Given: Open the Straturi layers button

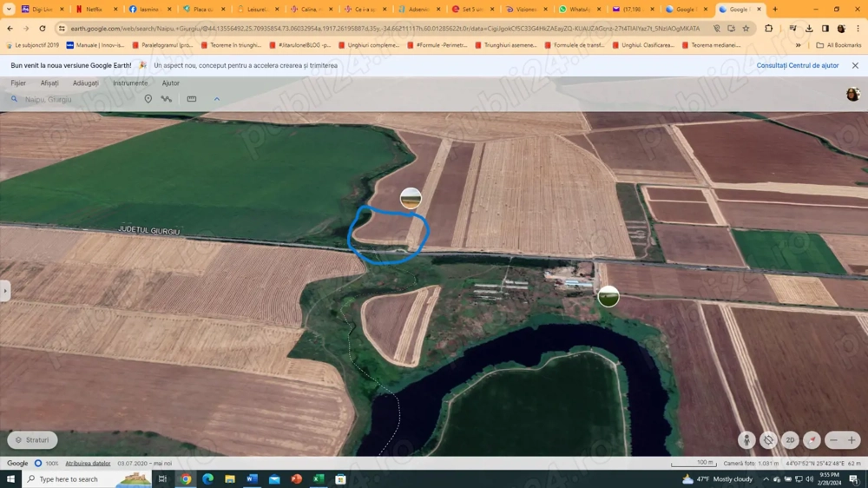Looking at the screenshot, I should coord(32,440).
